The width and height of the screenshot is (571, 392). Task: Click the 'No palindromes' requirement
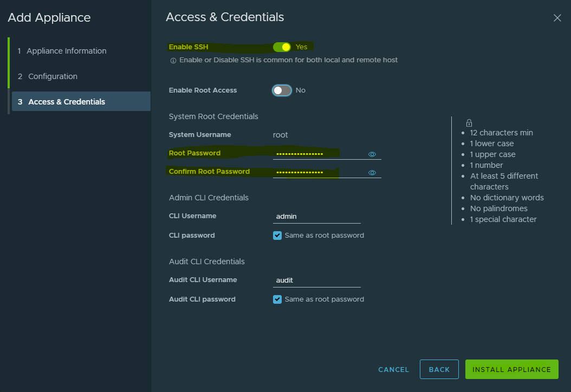(x=499, y=208)
